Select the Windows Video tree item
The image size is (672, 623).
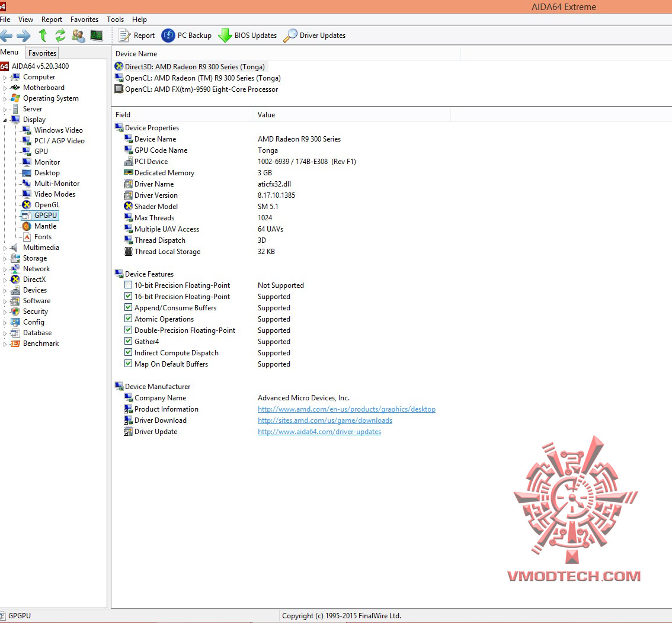click(x=58, y=130)
